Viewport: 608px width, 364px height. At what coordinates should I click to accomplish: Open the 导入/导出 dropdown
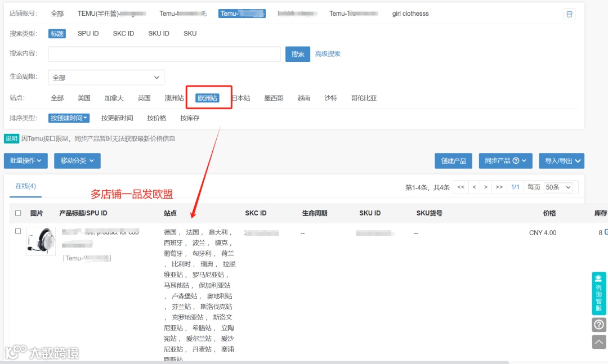(x=561, y=160)
